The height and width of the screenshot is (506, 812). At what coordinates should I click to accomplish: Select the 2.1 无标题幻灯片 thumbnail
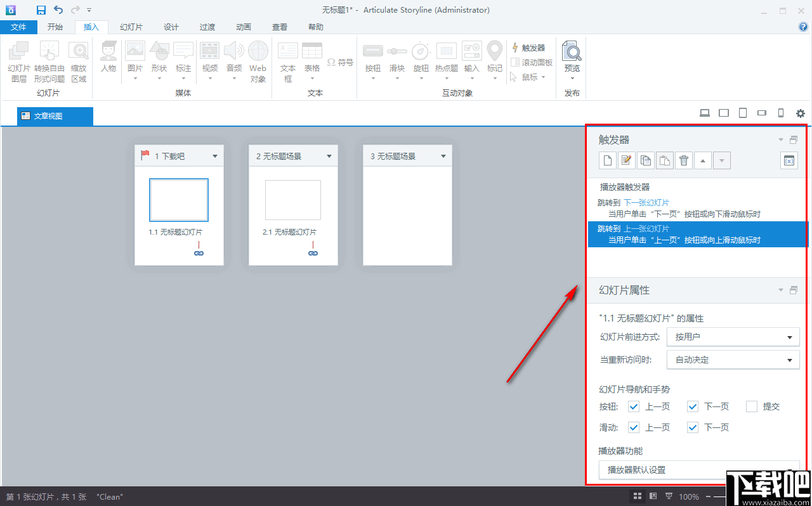pyautogui.click(x=293, y=200)
